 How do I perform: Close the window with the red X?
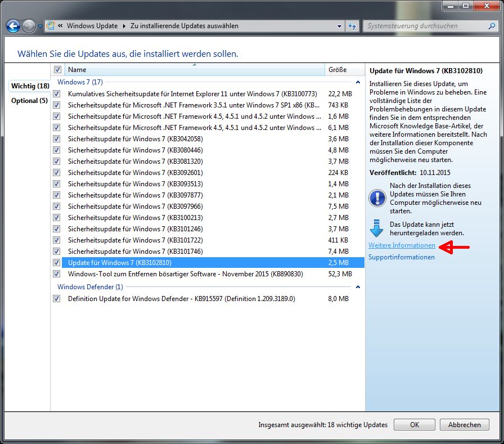(487, 6)
